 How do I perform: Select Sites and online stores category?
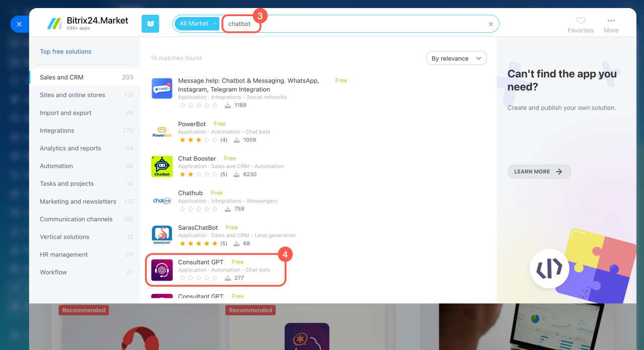point(85,95)
